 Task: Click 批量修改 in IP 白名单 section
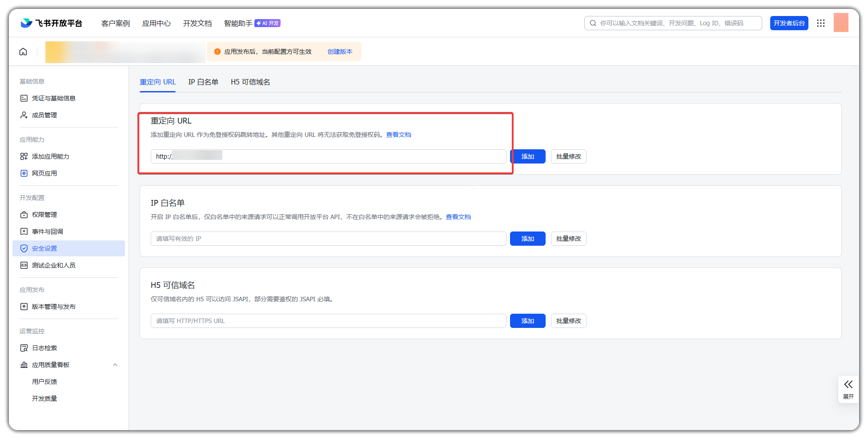click(x=568, y=239)
